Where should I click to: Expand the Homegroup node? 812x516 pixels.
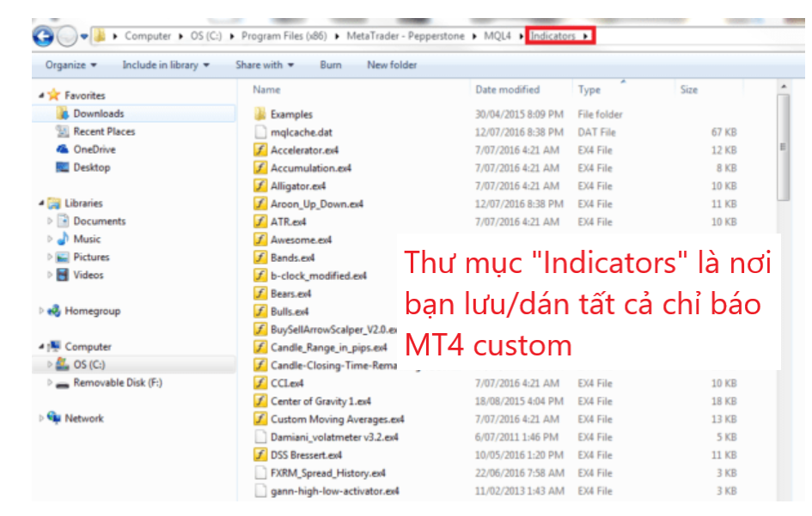click(41, 311)
